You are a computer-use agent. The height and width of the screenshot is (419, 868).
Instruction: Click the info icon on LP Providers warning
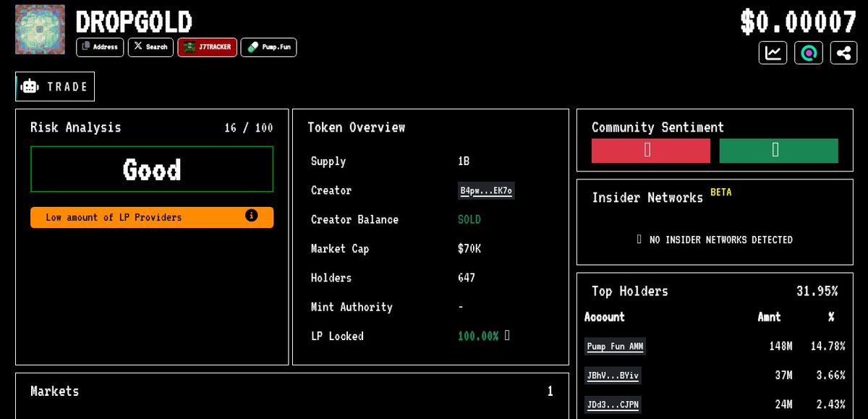click(252, 216)
